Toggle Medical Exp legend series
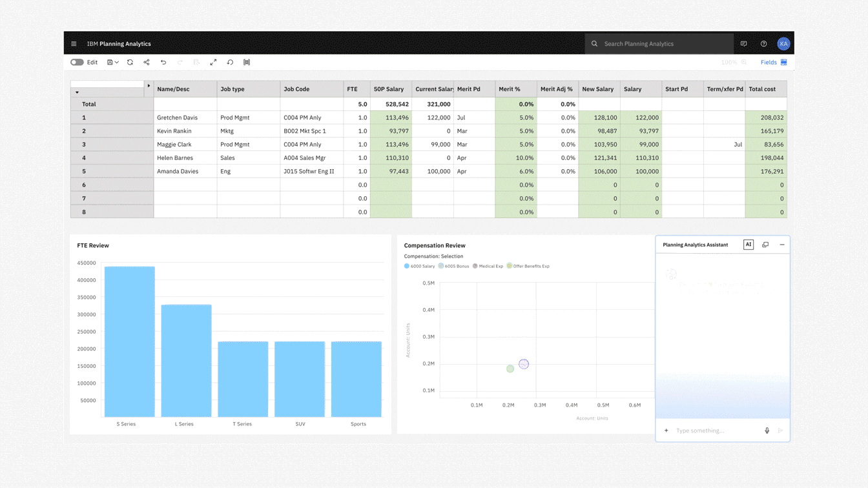Image resolution: width=868 pixels, height=488 pixels. point(488,266)
